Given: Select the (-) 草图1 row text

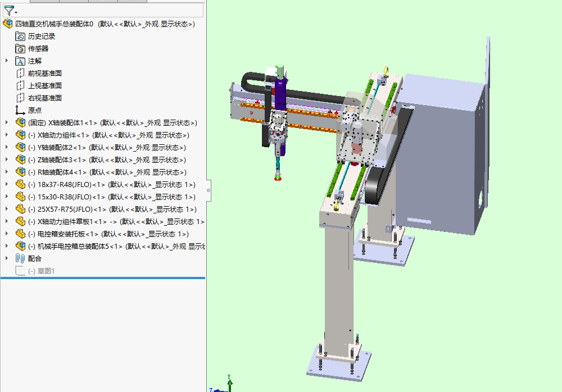Looking at the screenshot, I should tap(42, 271).
